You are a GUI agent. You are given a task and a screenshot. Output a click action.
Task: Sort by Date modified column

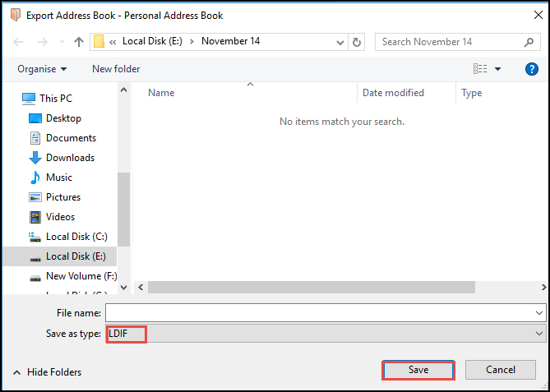tap(393, 93)
